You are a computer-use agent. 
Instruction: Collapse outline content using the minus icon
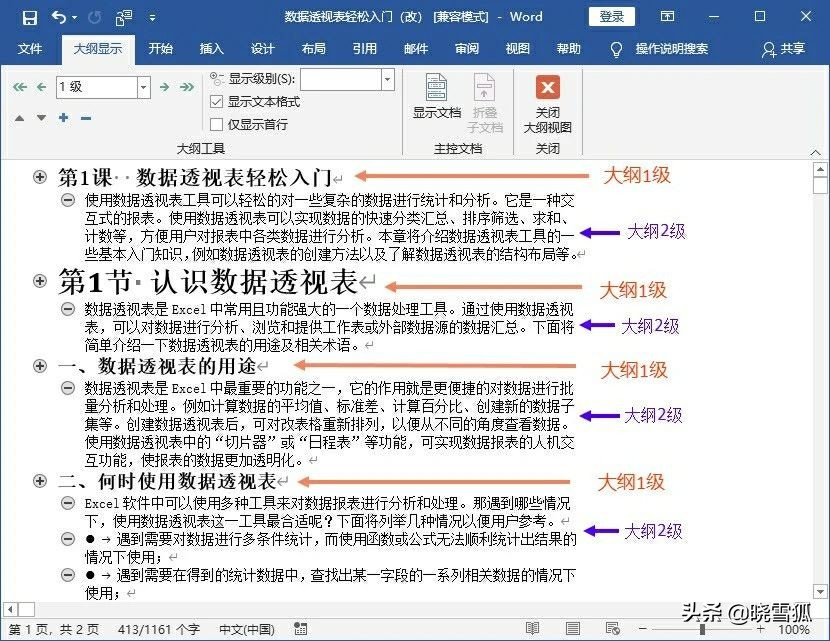coord(84,116)
